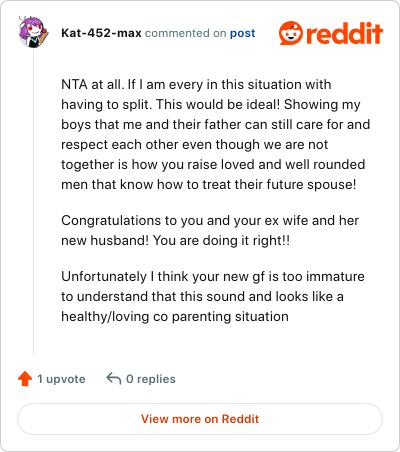The image size is (400, 452).
Task: Click the paragraph beginning "Unfortunately I think"
Action: tap(213, 296)
